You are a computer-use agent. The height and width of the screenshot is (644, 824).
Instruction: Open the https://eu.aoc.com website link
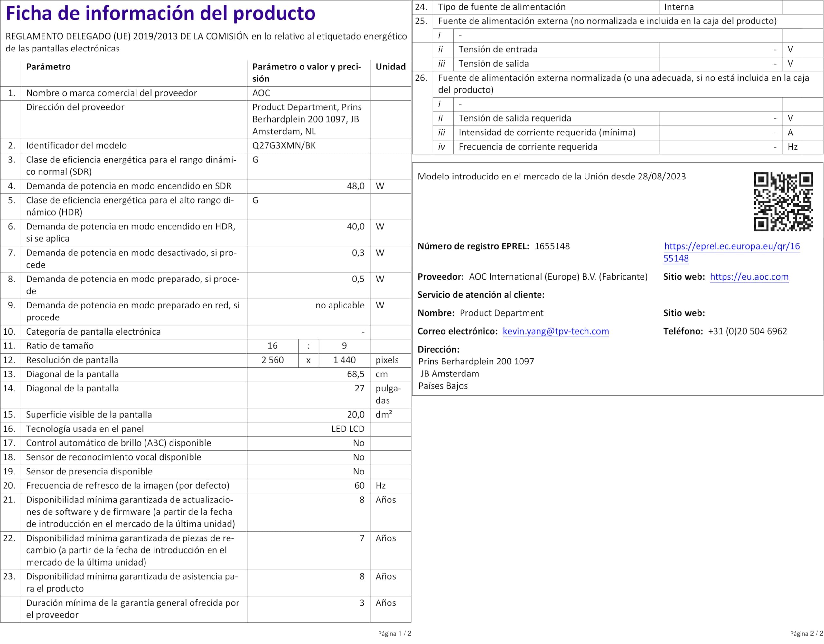click(749, 277)
